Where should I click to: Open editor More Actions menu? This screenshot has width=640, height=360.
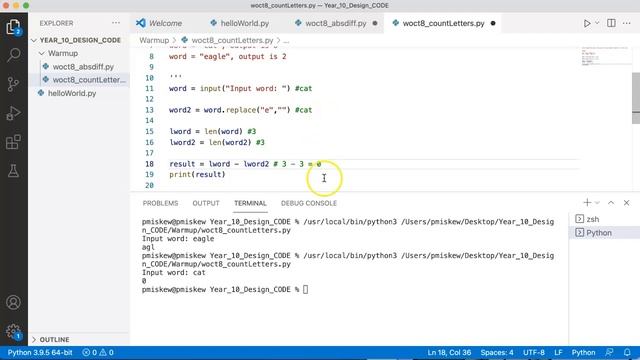click(x=627, y=23)
